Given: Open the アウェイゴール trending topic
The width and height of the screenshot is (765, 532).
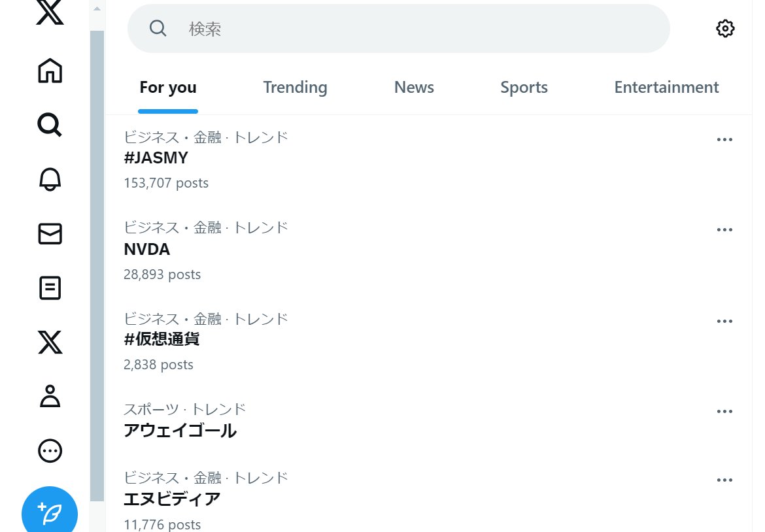Looking at the screenshot, I should click(x=180, y=431).
